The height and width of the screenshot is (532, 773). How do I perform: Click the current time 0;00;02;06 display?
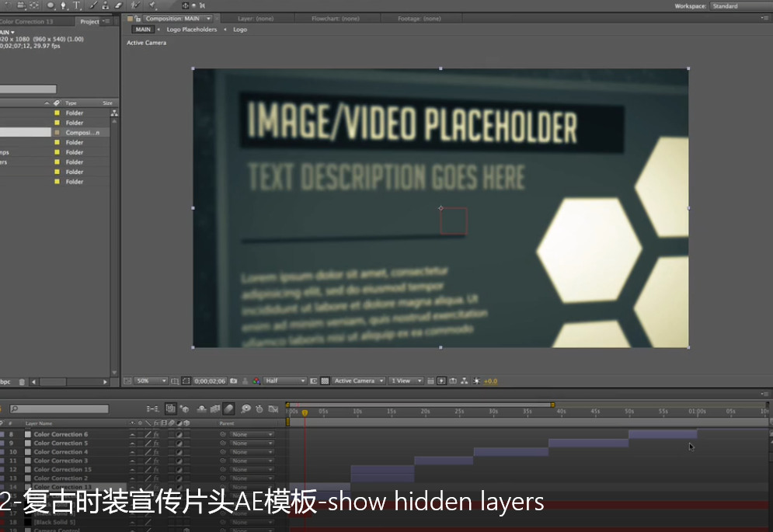[210, 381]
